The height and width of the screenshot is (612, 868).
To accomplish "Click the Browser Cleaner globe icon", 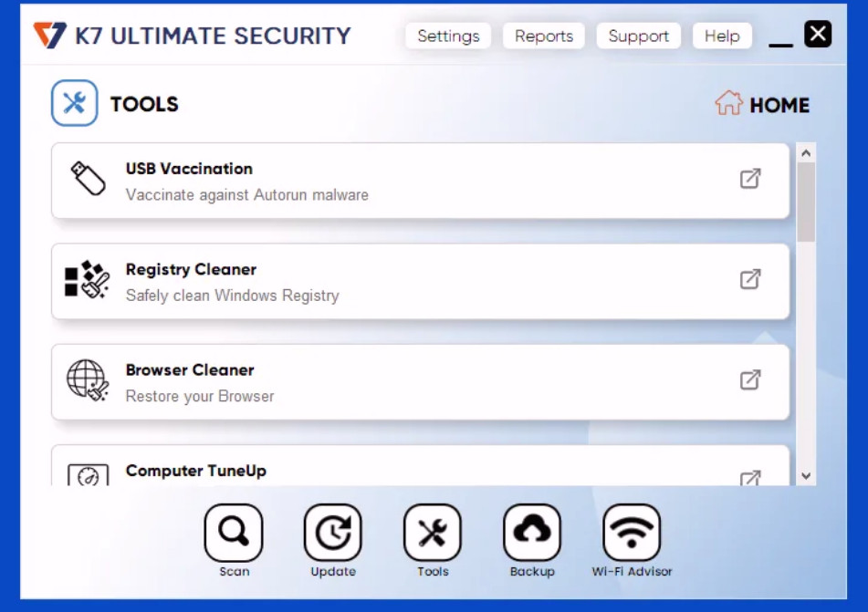I will [88, 380].
